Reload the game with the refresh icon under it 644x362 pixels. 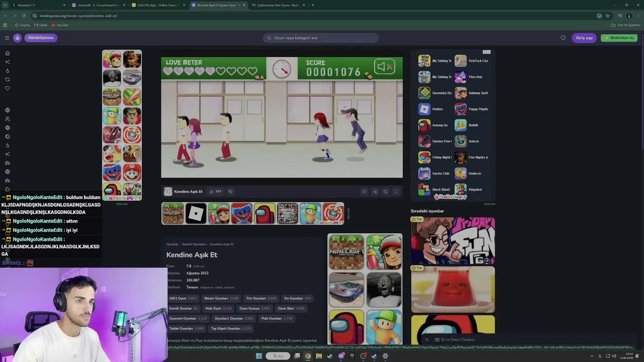385,192
